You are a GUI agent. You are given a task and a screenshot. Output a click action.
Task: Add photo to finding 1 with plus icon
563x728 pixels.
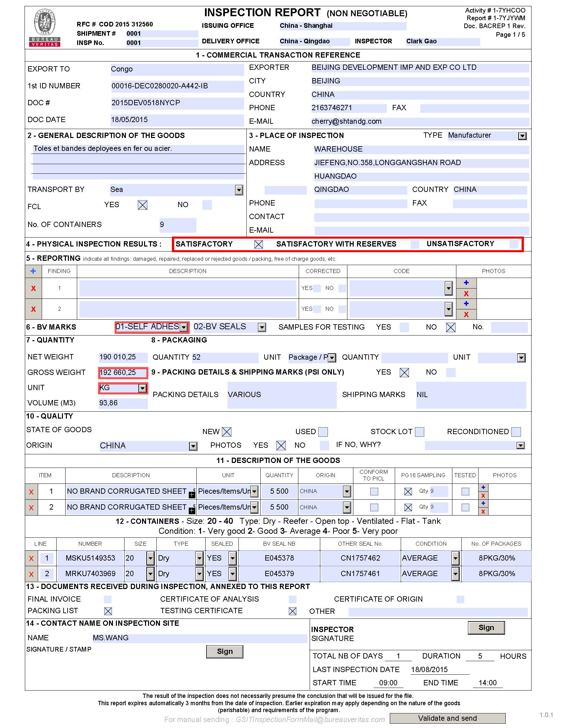(x=466, y=283)
